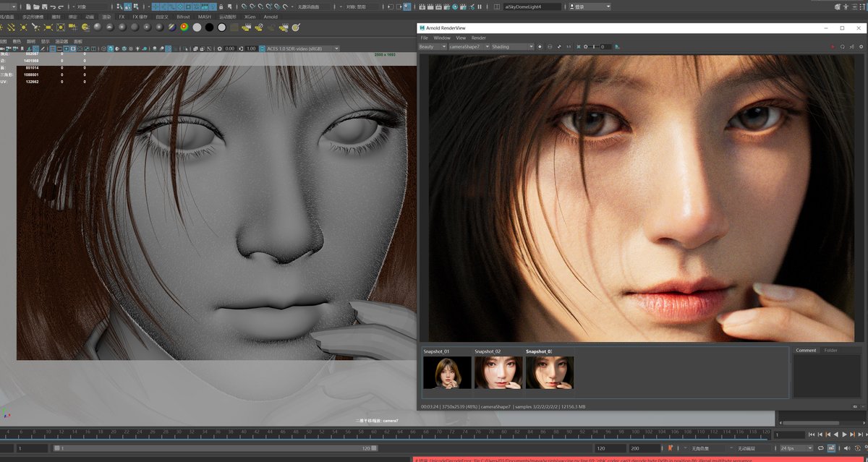The image size is (868, 462).
Task: Select the Arnold shelf tab
Action: 271,17
